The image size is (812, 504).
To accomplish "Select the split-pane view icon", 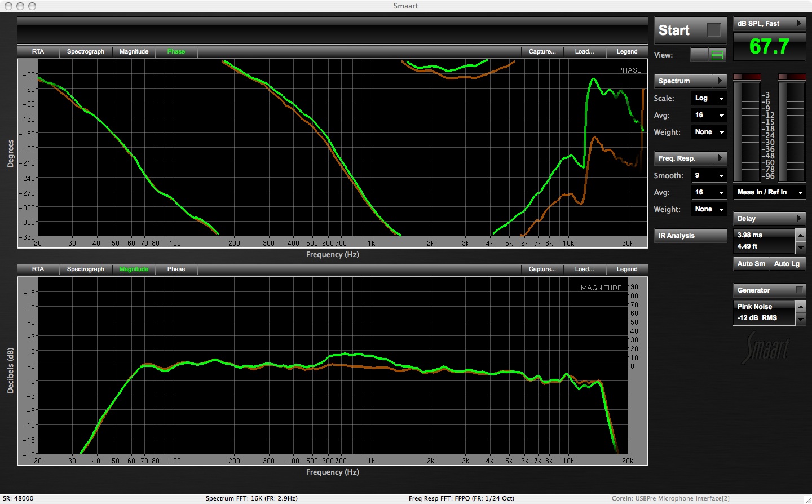I will [x=716, y=55].
